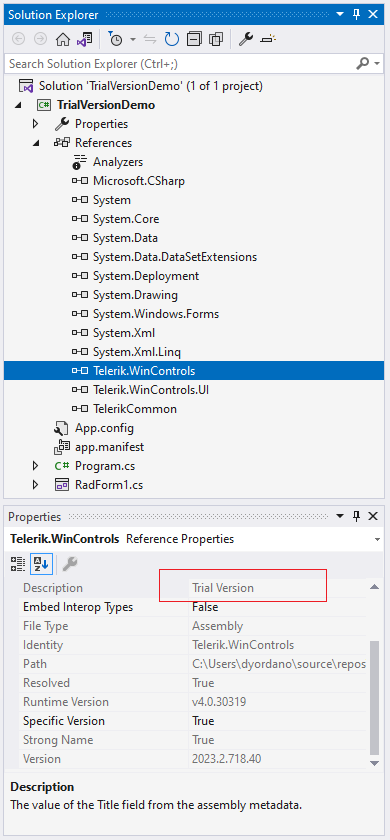This screenshot has height=840, width=390.
Task: Expand the Program.cs node
Action: (x=36, y=466)
